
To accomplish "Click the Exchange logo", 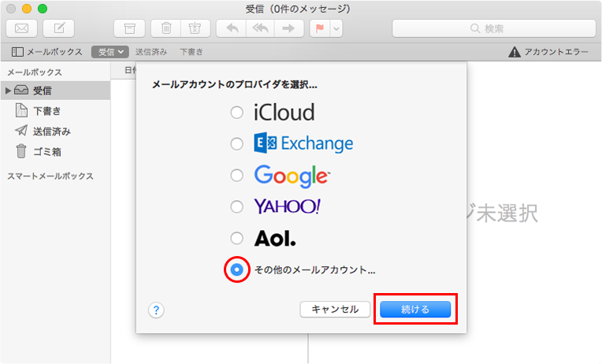I will 303,143.
